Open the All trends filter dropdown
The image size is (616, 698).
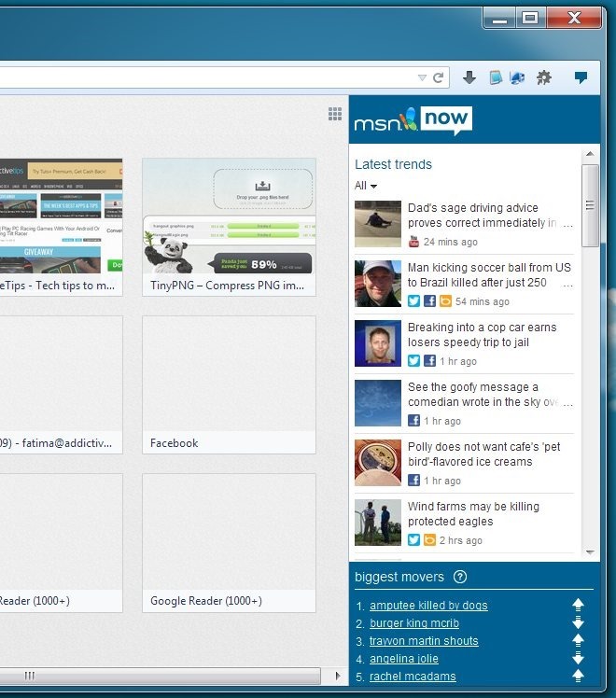[366, 185]
